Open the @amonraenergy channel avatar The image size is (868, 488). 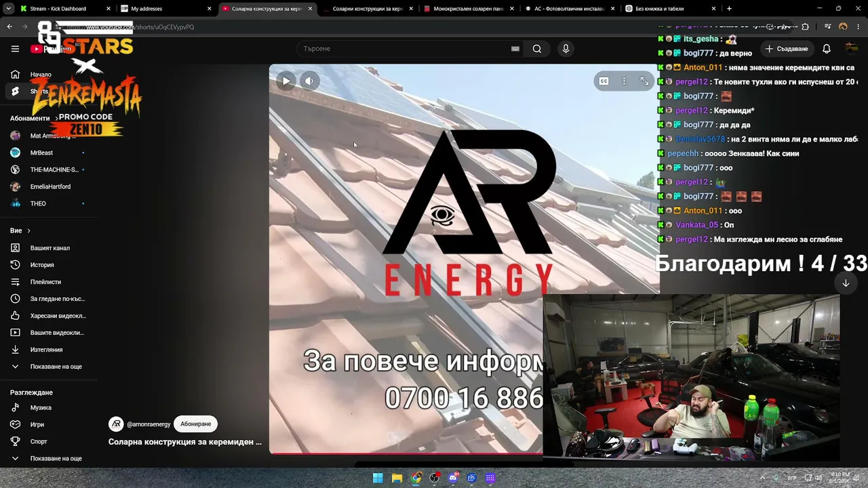click(x=116, y=424)
